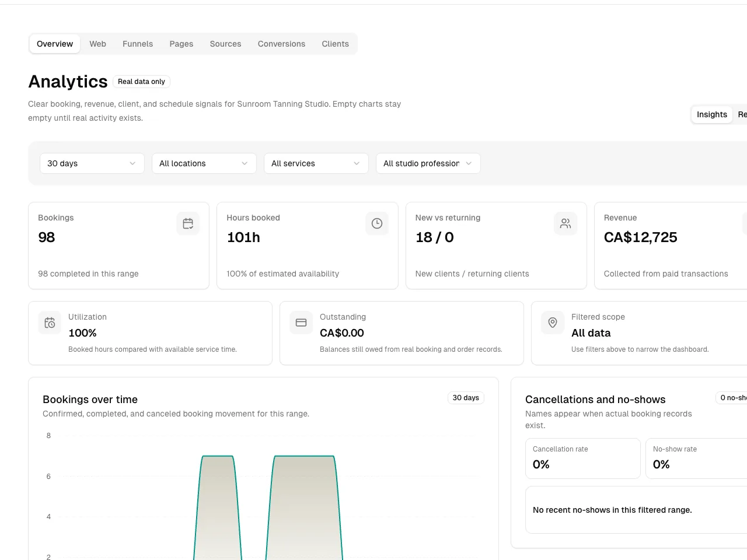Click the Real data only badge
This screenshot has width=747, height=560.
[141, 82]
